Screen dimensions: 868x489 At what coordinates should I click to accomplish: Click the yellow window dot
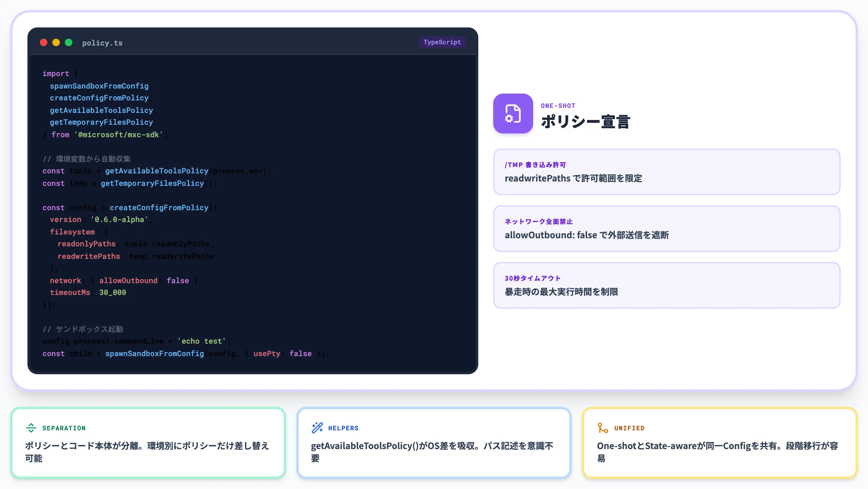(56, 42)
